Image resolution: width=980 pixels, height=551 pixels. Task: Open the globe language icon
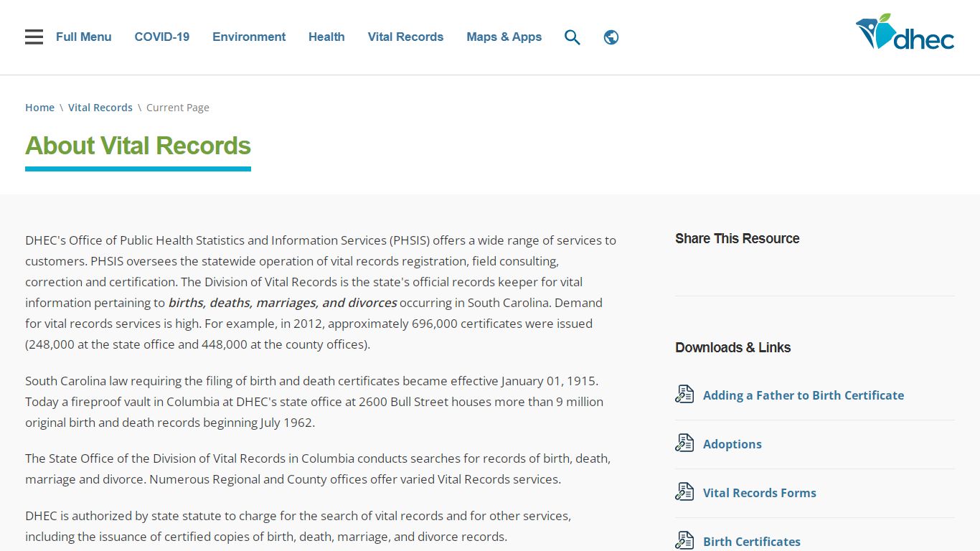point(611,37)
